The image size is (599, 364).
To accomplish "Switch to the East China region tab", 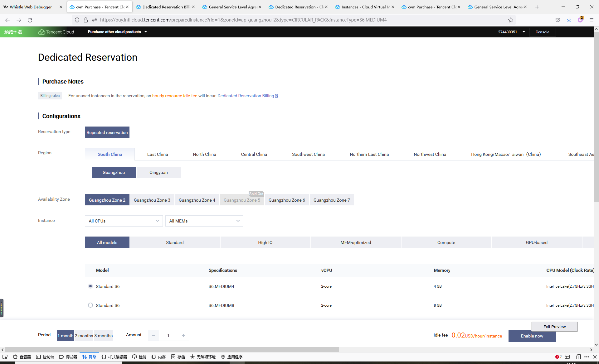I will coord(158,154).
